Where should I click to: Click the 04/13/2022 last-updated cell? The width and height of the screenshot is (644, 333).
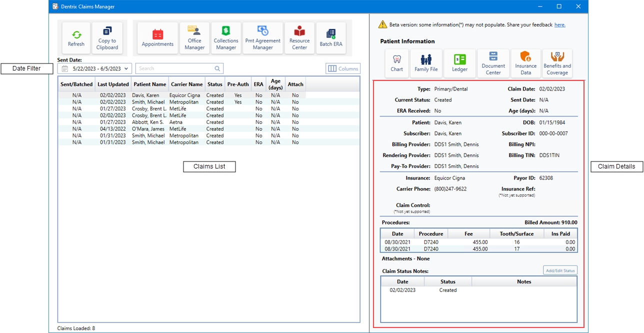coord(113,129)
